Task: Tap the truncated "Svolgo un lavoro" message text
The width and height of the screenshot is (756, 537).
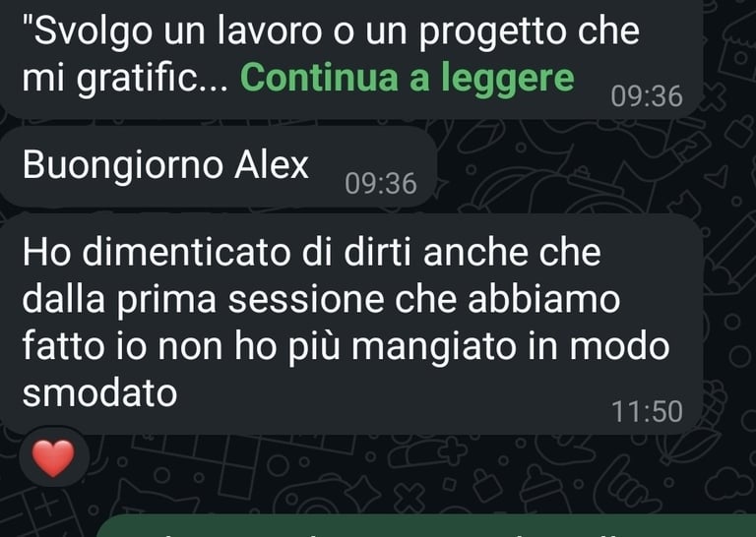Action: tap(331, 54)
